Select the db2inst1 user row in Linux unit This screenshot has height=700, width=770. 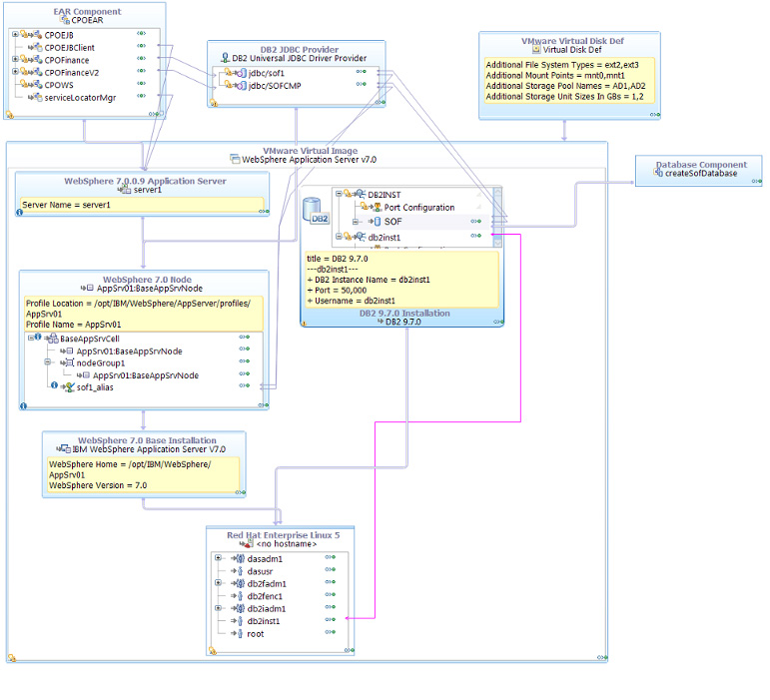click(x=280, y=621)
